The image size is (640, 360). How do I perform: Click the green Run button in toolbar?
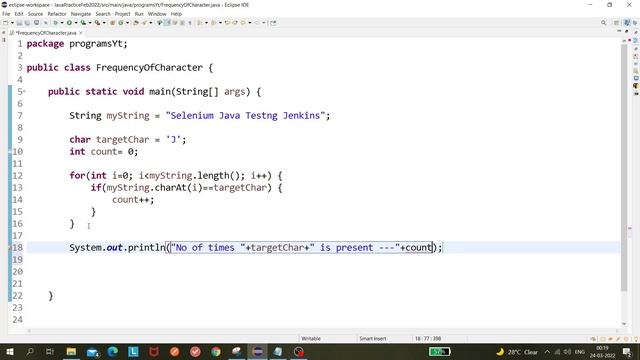(69, 23)
